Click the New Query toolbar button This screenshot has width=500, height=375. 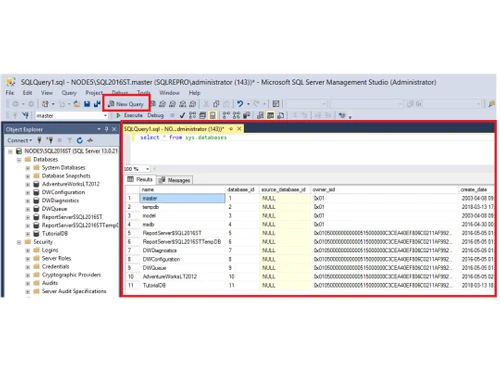click(126, 104)
